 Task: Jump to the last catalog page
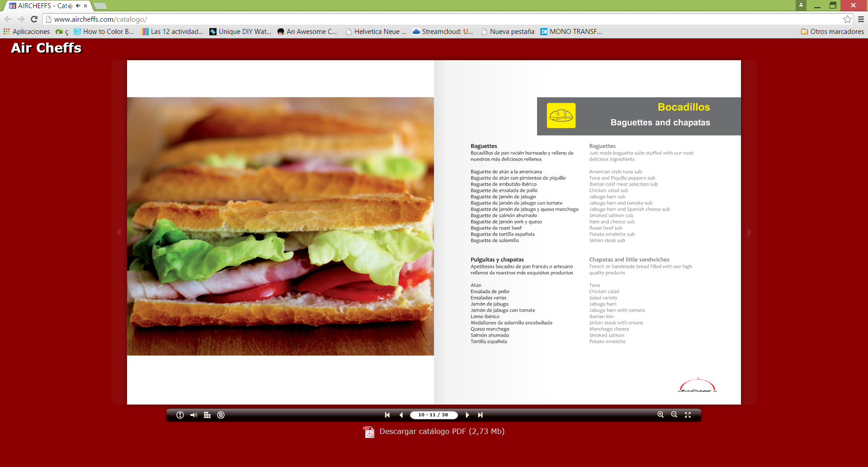pos(481,415)
